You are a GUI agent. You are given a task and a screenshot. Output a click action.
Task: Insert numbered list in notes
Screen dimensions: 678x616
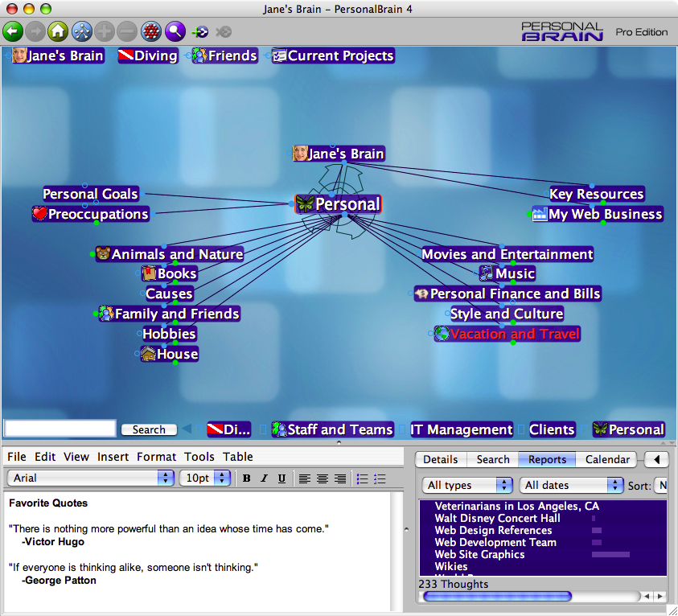coord(380,478)
